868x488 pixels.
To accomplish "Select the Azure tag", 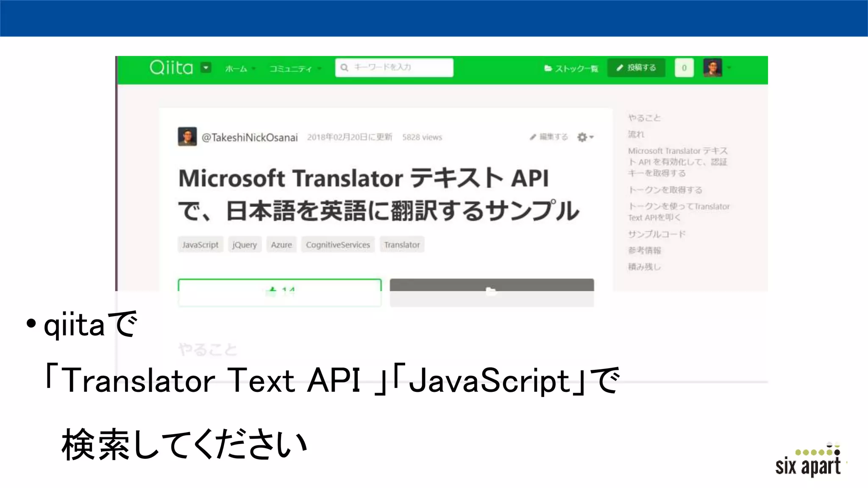I will pyautogui.click(x=281, y=244).
